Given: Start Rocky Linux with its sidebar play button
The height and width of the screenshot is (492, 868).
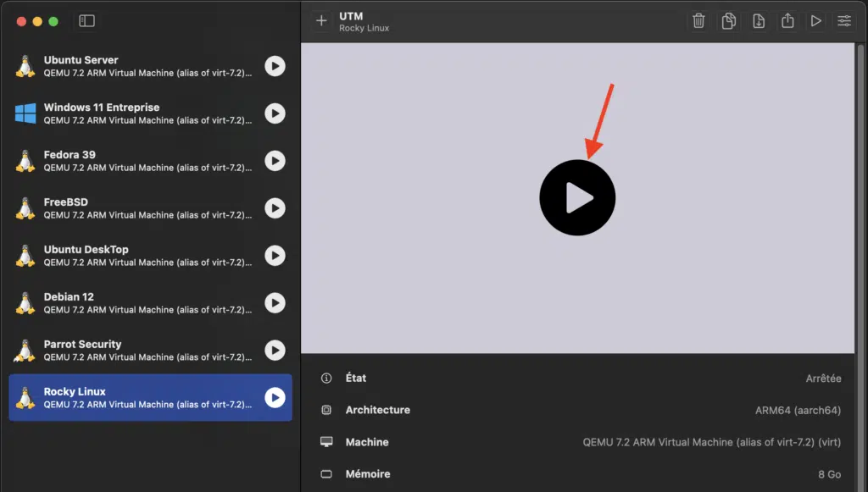Looking at the screenshot, I should [275, 397].
